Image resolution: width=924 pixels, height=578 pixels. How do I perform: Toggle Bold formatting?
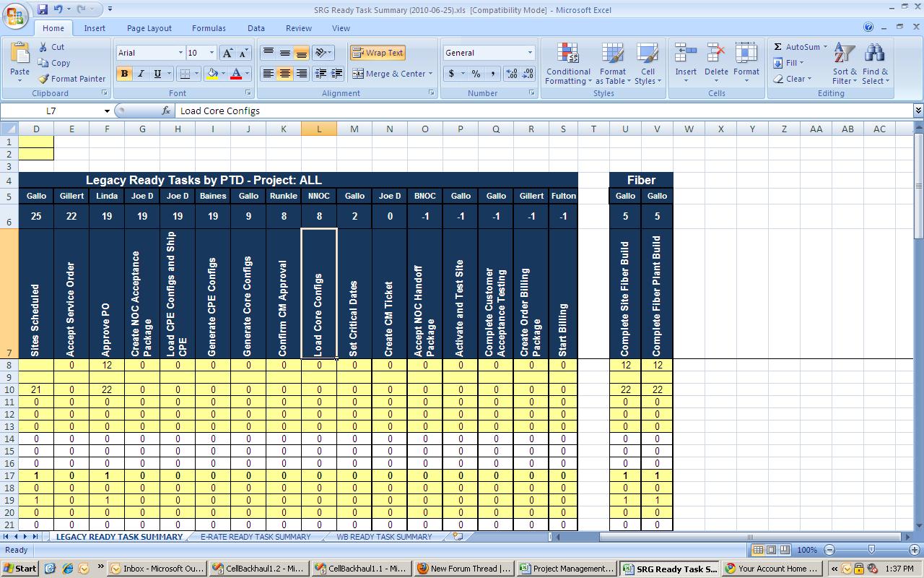pyautogui.click(x=124, y=74)
